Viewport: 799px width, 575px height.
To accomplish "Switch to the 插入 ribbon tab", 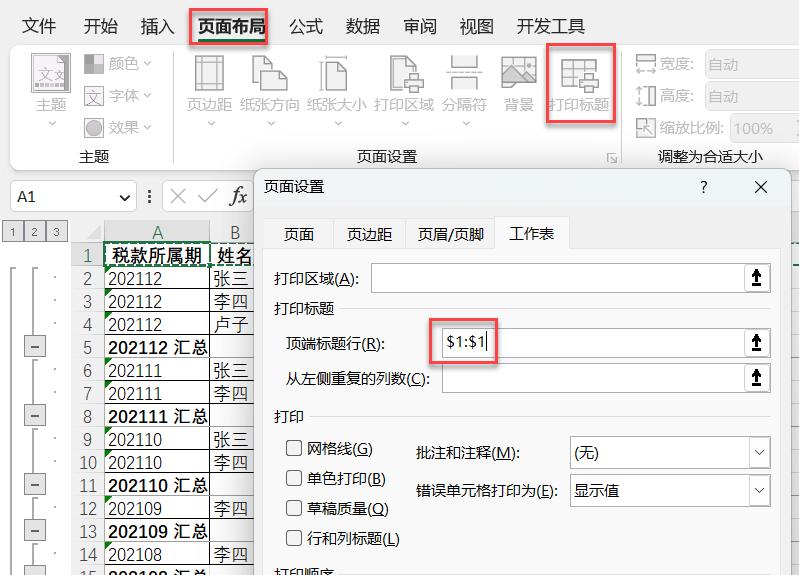I will coord(157,26).
